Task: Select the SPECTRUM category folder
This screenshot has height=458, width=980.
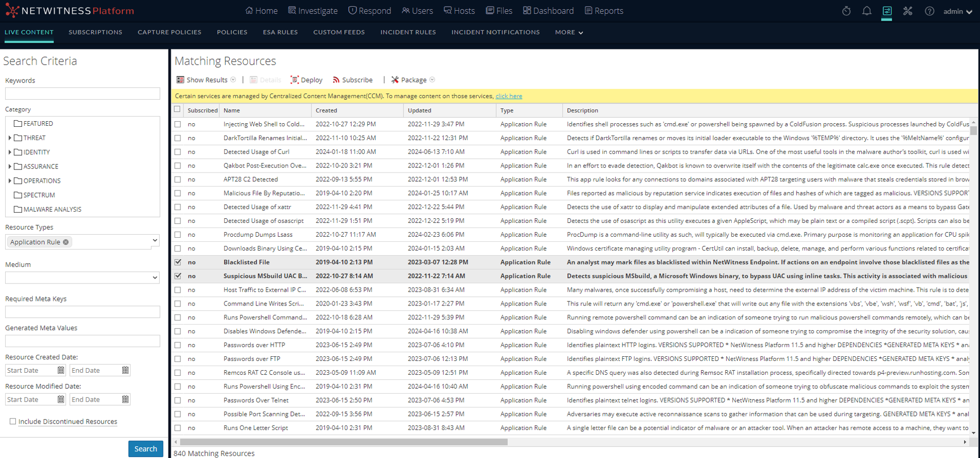Action: point(34,195)
